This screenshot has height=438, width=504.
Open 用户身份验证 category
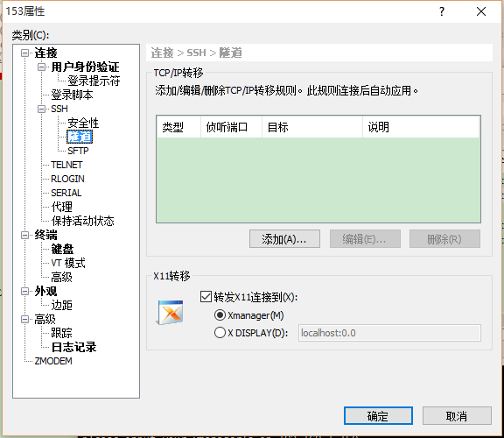coord(85,67)
